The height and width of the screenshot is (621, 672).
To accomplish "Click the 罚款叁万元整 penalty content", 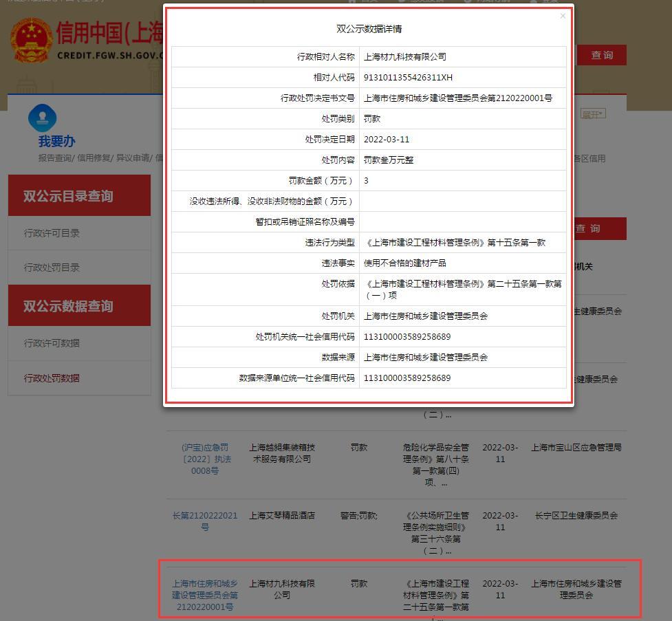I will click(x=389, y=160).
